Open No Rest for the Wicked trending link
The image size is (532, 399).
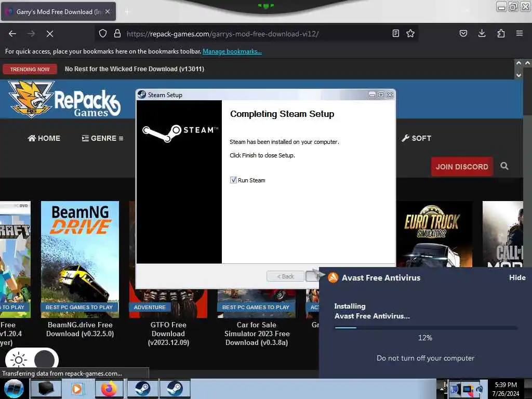pos(135,69)
